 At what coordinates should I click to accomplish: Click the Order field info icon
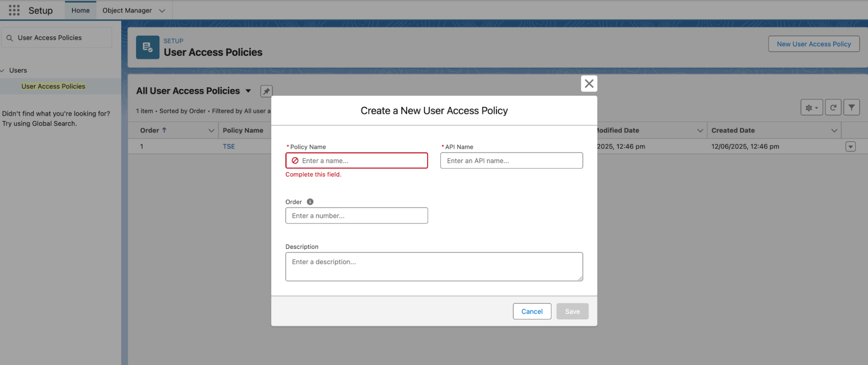[310, 202]
